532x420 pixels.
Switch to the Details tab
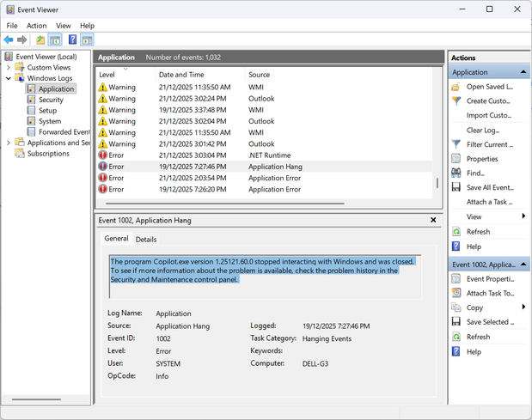click(146, 240)
